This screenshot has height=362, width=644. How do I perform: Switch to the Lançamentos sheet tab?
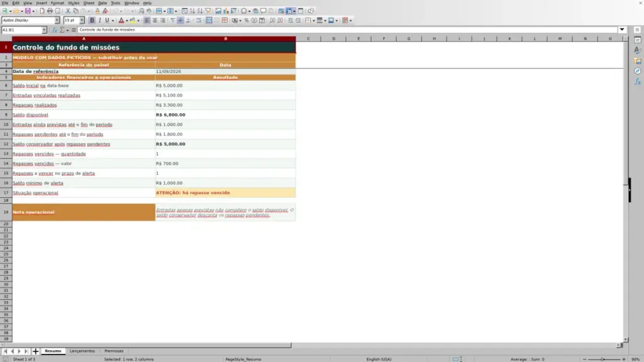pyautogui.click(x=82, y=351)
